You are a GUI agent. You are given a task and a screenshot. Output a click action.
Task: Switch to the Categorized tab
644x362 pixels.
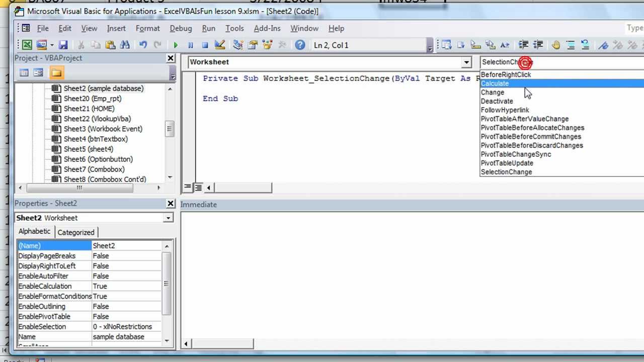(76, 232)
